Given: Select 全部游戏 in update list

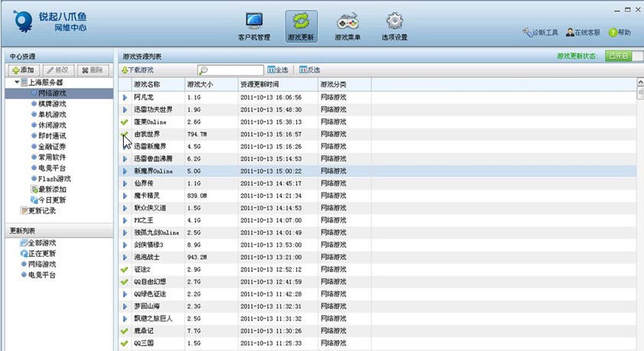Looking at the screenshot, I should [41, 243].
